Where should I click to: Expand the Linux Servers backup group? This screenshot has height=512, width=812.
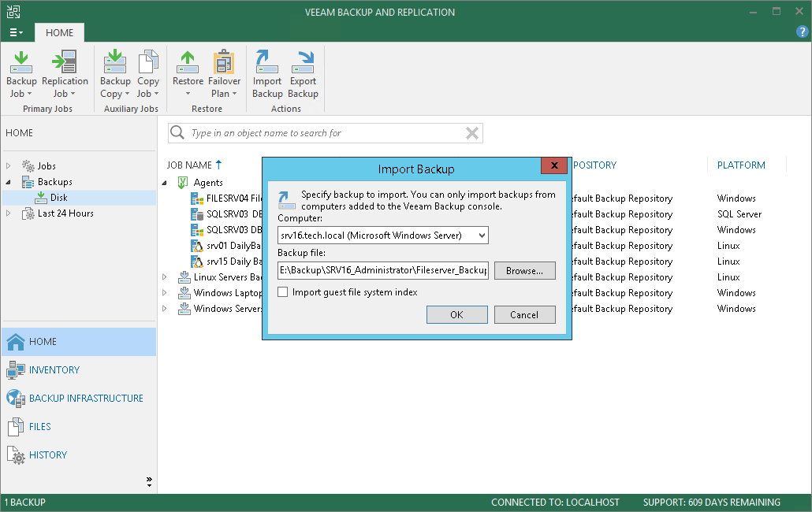click(164, 277)
